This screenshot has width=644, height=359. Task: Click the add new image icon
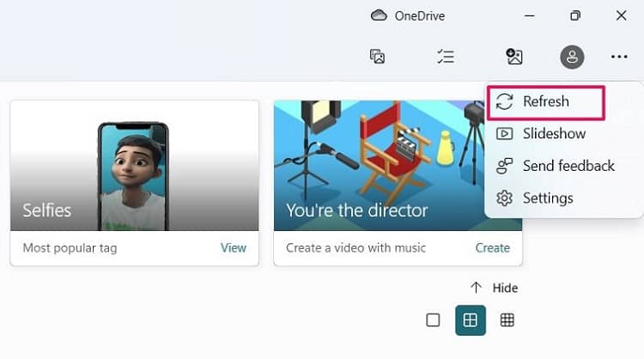[x=514, y=57]
